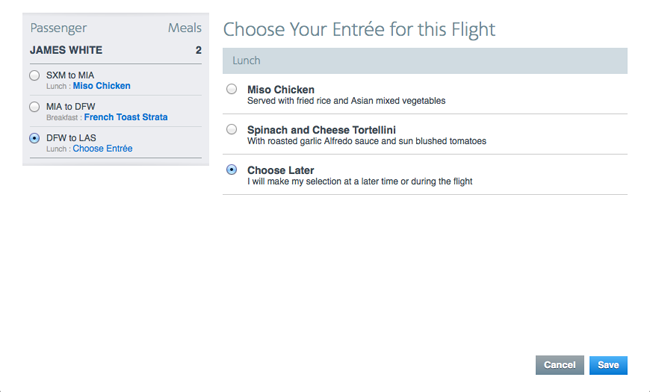
Task: Click the Lunch section header bar
Action: click(x=425, y=61)
